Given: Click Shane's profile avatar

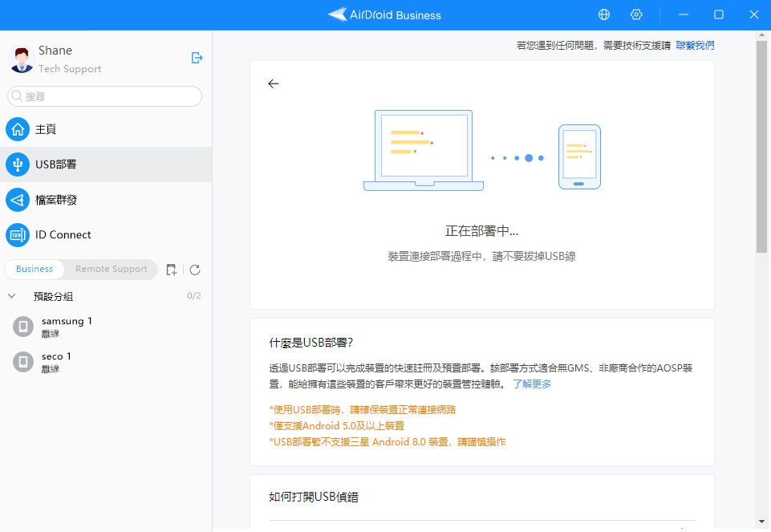Looking at the screenshot, I should [21, 59].
